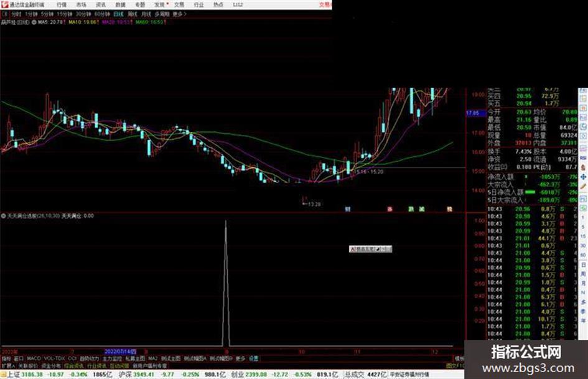Open the 发现 menu
The height and width of the screenshot is (379, 588).
[x=160, y=4]
